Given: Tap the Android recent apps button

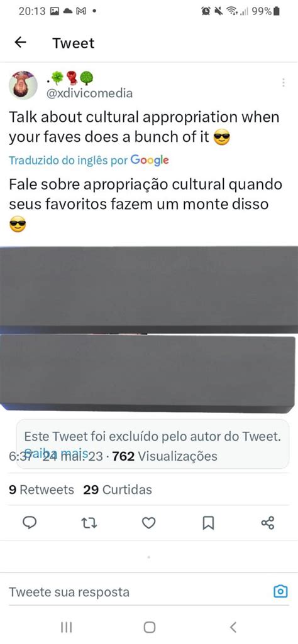Looking at the screenshot, I should 66,627.
